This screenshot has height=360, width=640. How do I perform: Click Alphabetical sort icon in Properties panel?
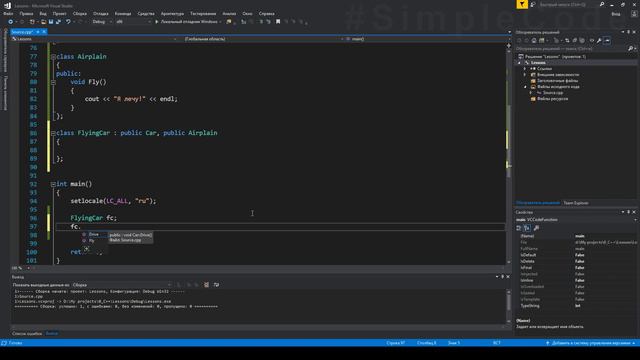coord(527,228)
